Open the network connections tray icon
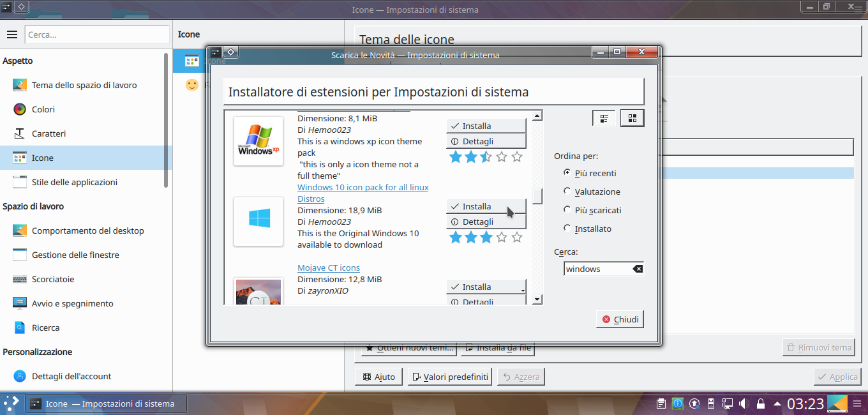The width and height of the screenshot is (868, 415). pyautogui.click(x=727, y=404)
